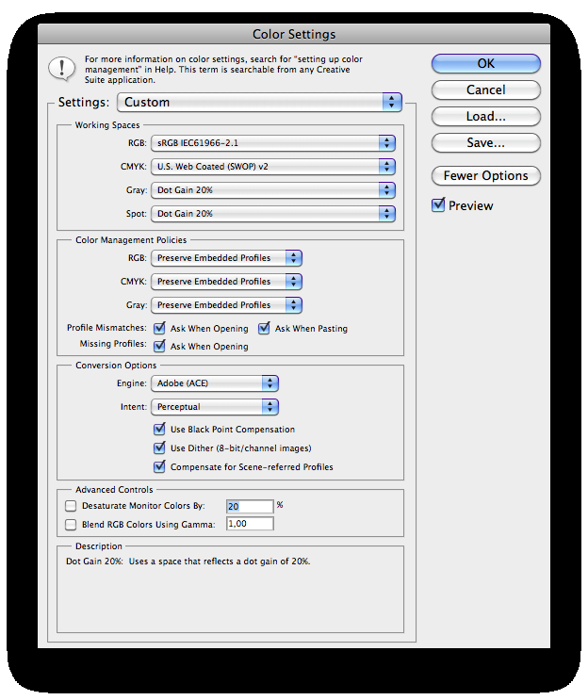
Task: Open the Working Spaces Gray dropdown
Action: (x=273, y=190)
